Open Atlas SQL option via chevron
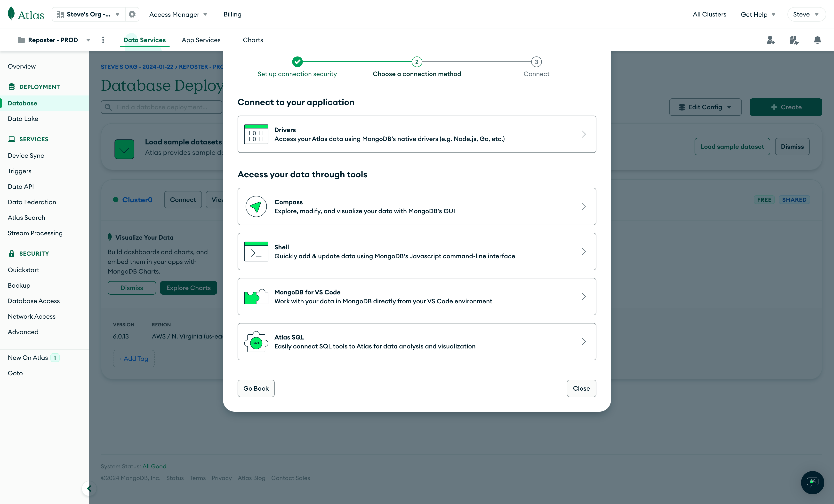Image resolution: width=834 pixels, height=504 pixels. point(584,342)
